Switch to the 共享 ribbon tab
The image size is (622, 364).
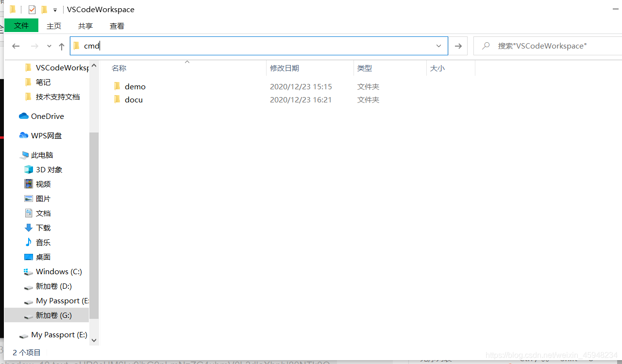[x=85, y=26]
